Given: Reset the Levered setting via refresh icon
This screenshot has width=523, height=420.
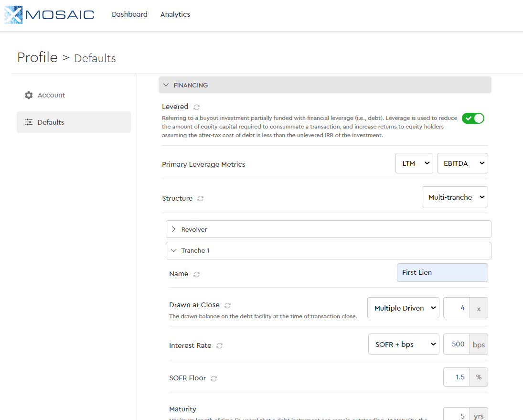Looking at the screenshot, I should (197, 107).
